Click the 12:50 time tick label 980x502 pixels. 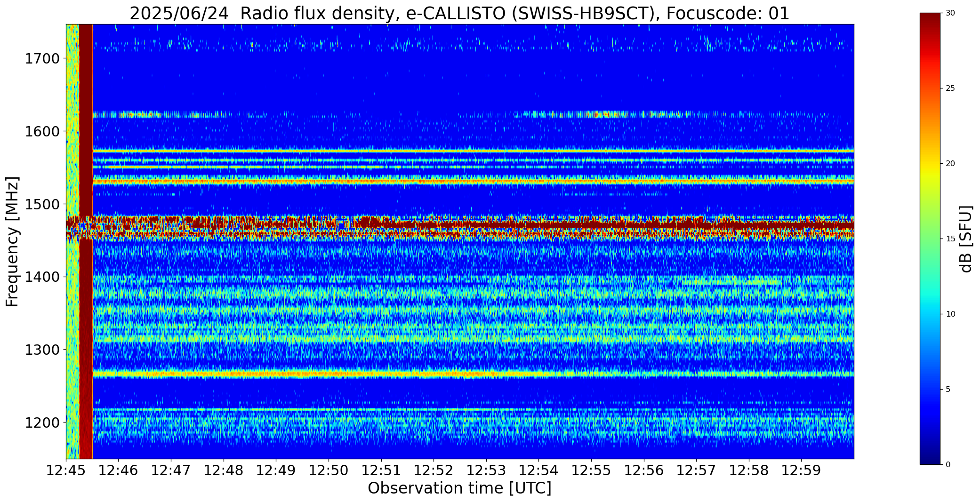point(329,470)
